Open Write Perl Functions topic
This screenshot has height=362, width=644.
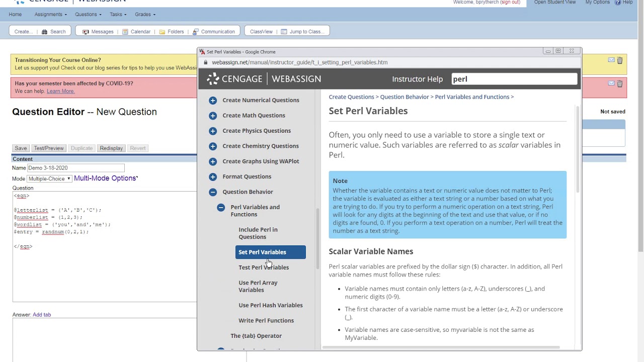tap(266, 320)
